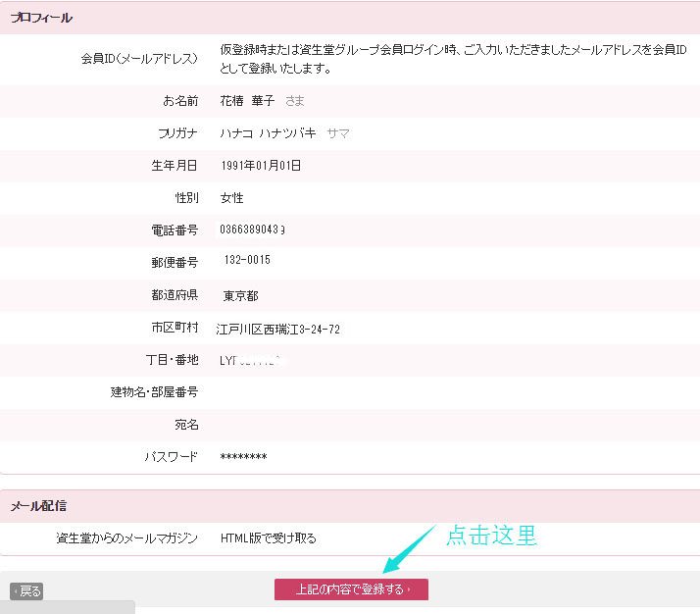Click the city value 江戸川区西瑞江3-24-72
The width and height of the screenshot is (700, 614).
[278, 329]
